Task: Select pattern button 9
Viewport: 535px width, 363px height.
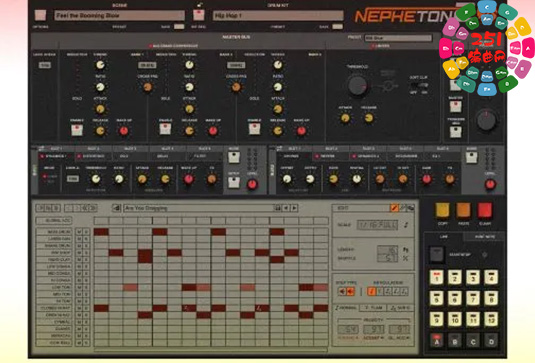Action: click(x=436, y=319)
